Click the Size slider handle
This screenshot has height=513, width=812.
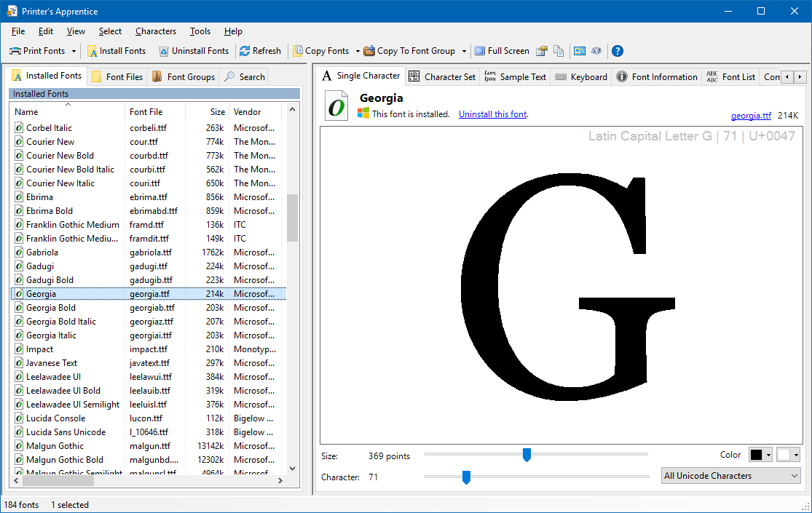(527, 455)
